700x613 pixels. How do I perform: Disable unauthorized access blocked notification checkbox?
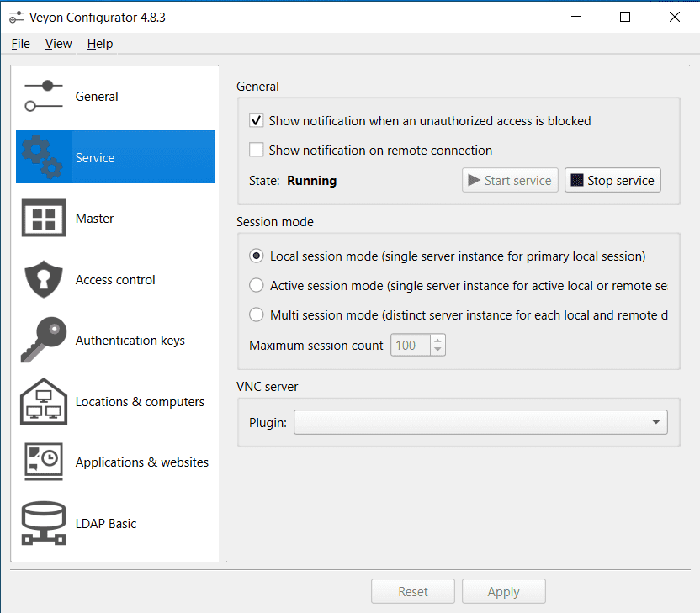click(257, 121)
